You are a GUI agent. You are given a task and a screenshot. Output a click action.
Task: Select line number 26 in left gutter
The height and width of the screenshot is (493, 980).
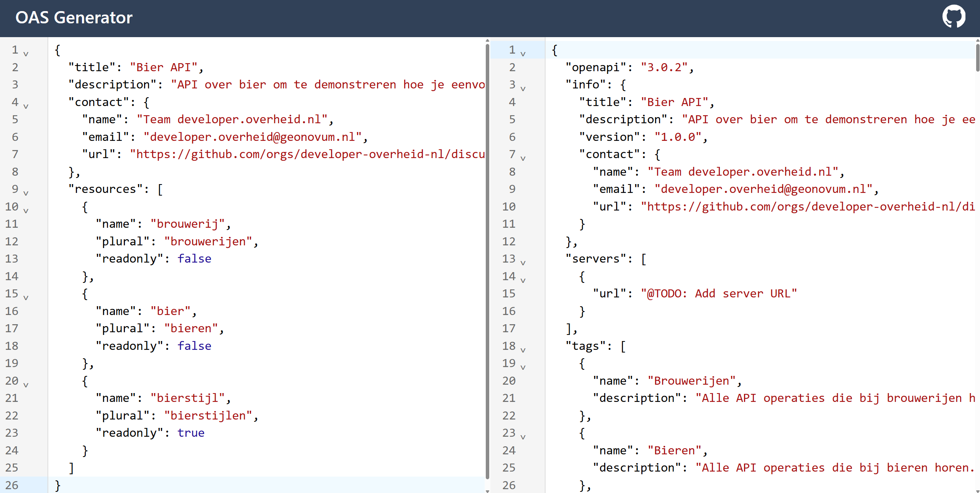click(11, 485)
